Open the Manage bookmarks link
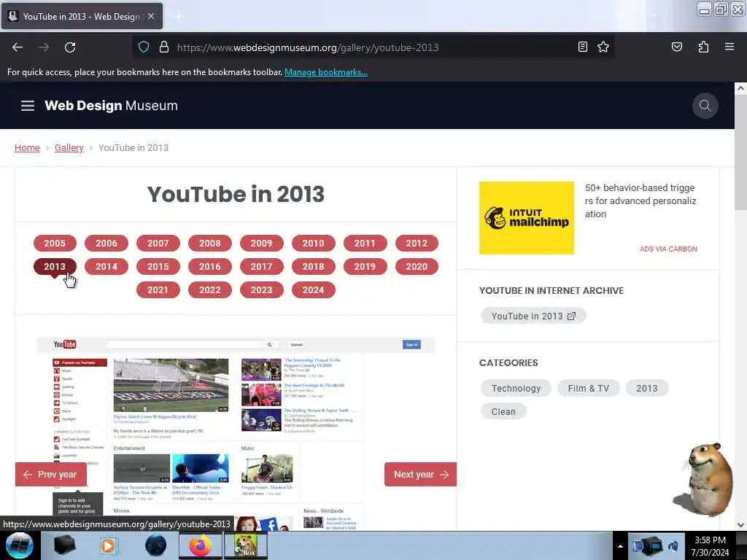 326,72
